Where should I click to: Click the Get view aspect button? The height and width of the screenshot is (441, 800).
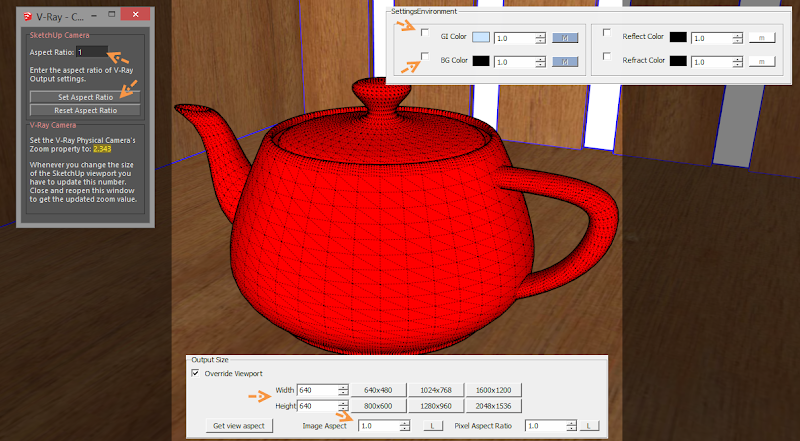(239, 426)
